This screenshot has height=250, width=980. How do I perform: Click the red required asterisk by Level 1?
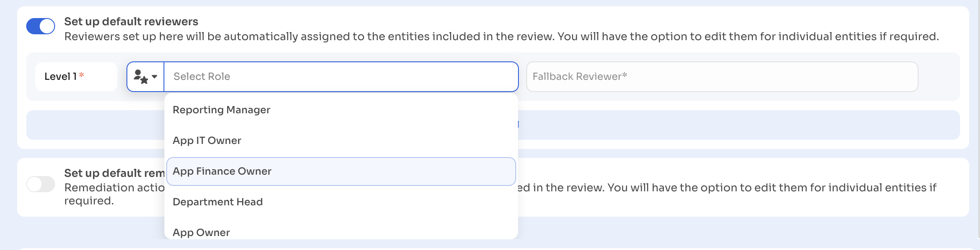click(x=82, y=75)
